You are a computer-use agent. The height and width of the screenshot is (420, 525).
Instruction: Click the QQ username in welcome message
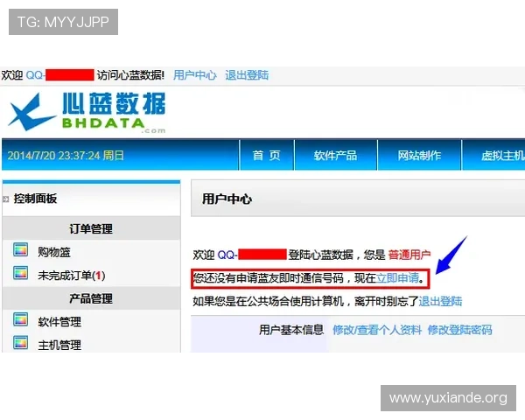(252, 255)
